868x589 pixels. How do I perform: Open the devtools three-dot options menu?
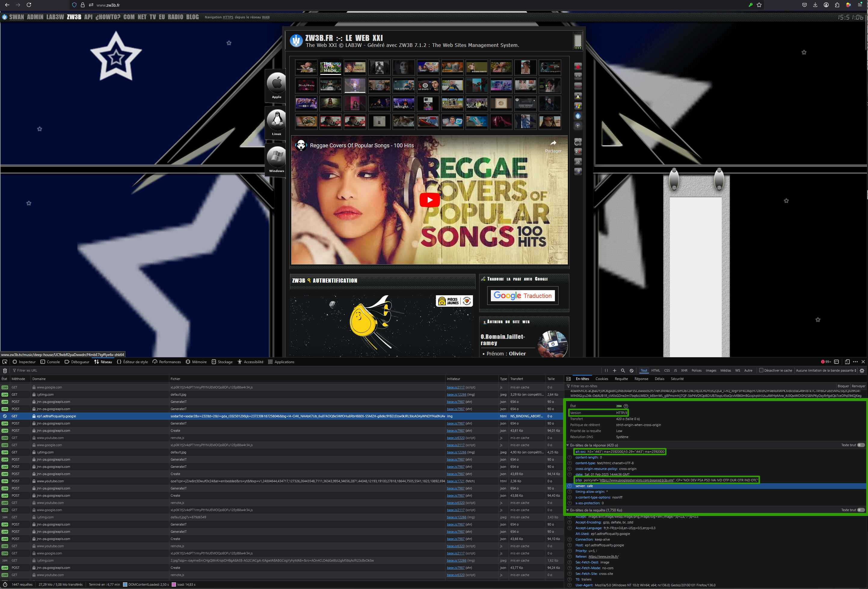tap(855, 362)
